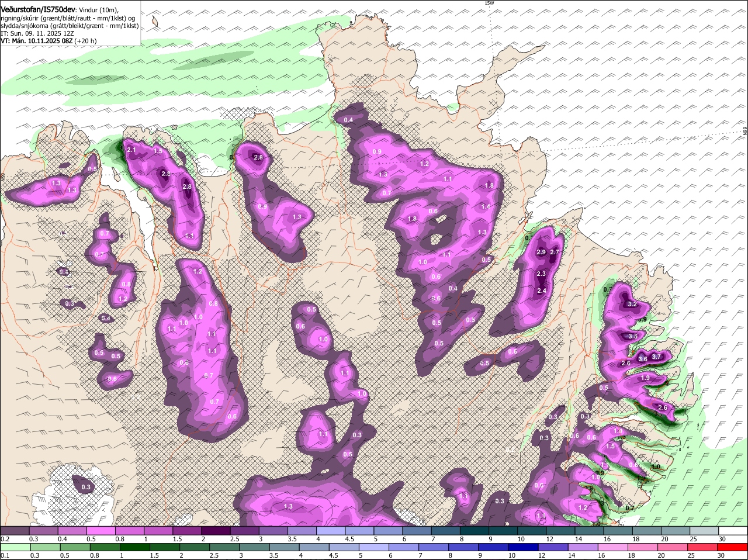Select the 2.1 precipitation value on the map
748x560 pixels.
point(131,150)
